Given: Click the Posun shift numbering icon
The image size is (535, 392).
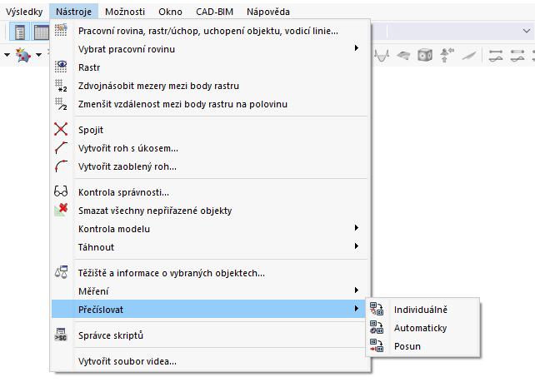Looking at the screenshot, I should pyautogui.click(x=377, y=345).
